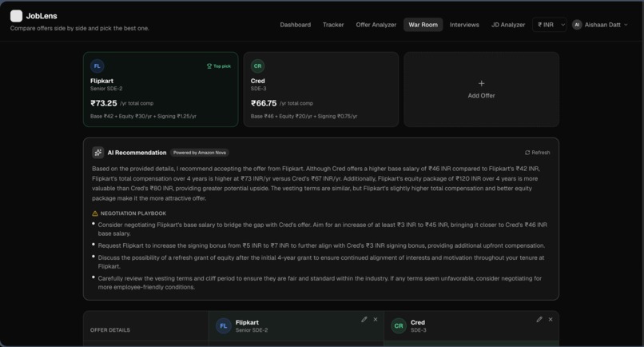
Task: Refresh the AI recommendation
Action: coord(537,153)
